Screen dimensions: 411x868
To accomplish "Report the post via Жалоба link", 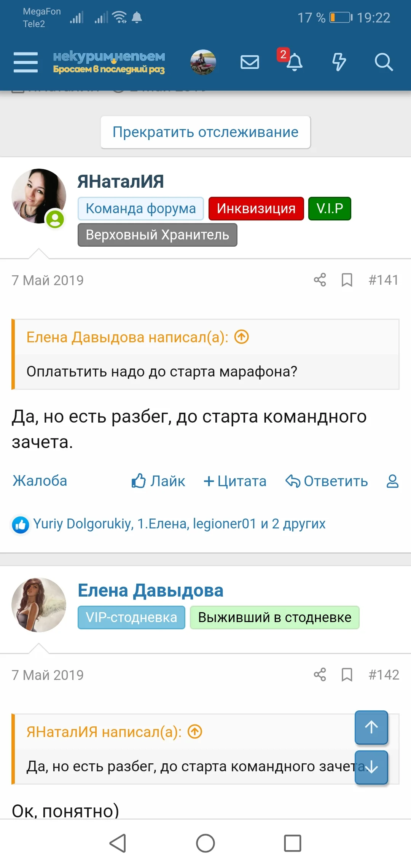I will click(40, 481).
